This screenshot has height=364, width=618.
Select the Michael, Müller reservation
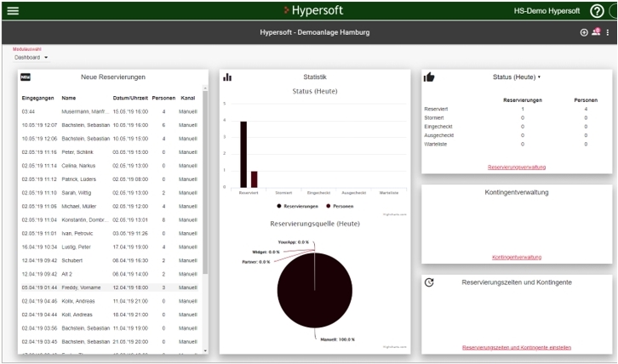[110, 207]
